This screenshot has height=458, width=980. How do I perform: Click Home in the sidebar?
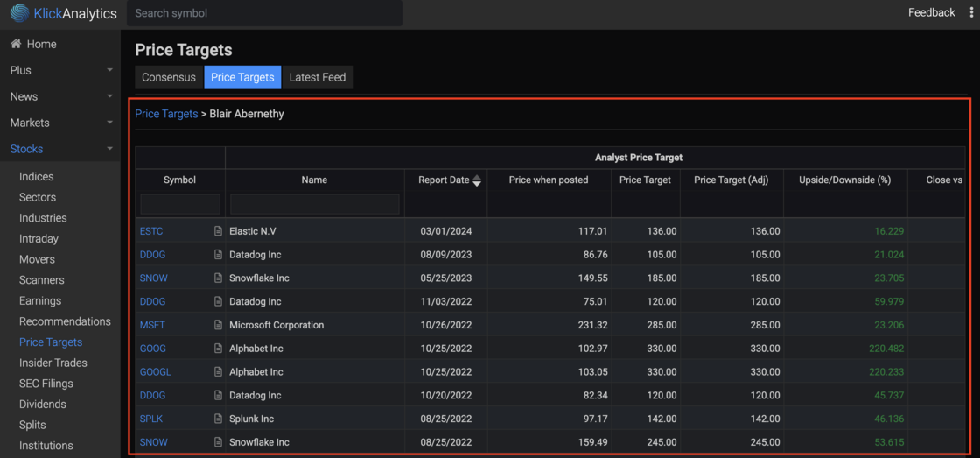(41, 44)
